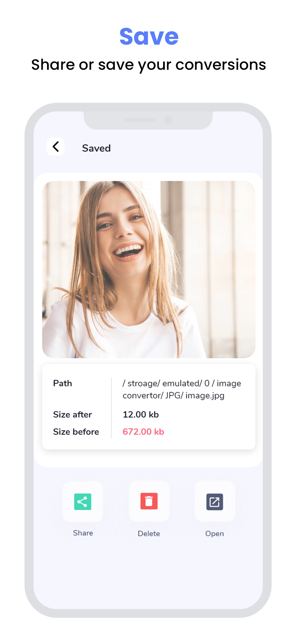Tap the red Delete trash icon
The height and width of the screenshot is (644, 298).
(149, 501)
